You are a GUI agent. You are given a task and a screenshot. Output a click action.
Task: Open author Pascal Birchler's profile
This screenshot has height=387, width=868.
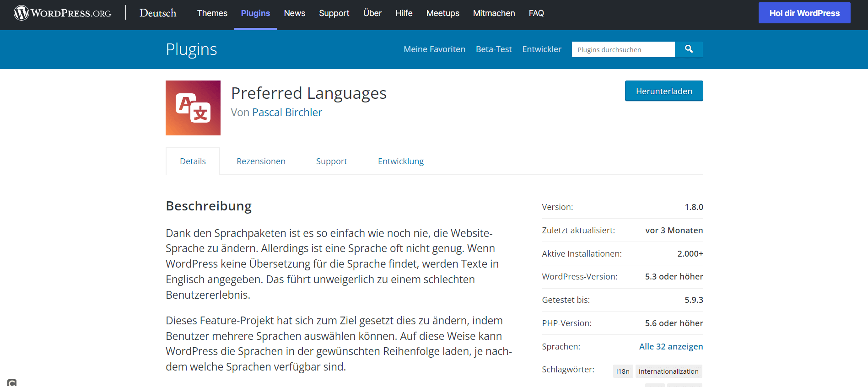pyautogui.click(x=287, y=113)
